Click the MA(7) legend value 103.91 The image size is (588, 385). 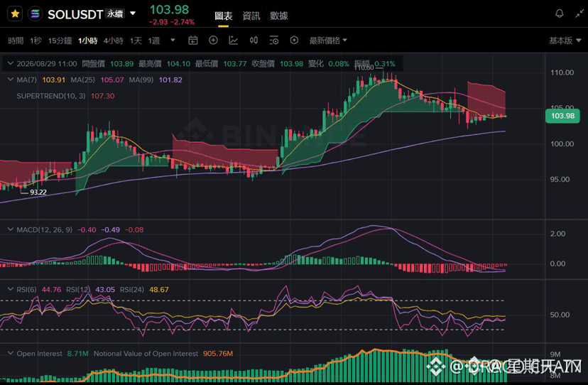54,80
